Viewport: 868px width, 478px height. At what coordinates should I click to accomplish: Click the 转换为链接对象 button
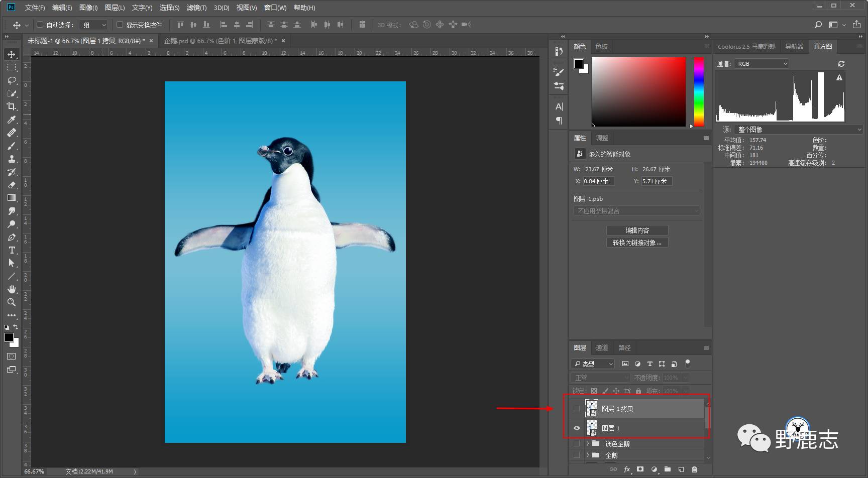coord(637,243)
